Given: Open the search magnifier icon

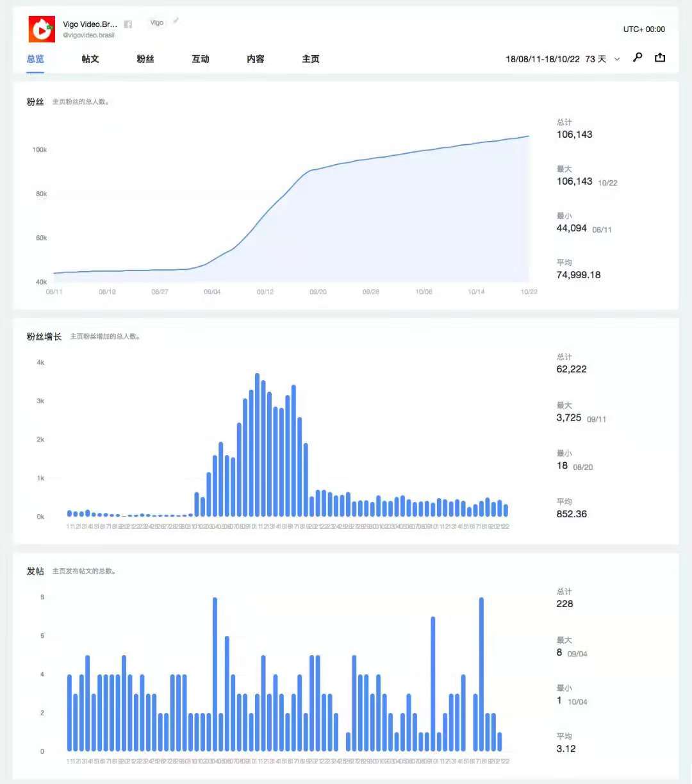Looking at the screenshot, I should coord(638,58).
